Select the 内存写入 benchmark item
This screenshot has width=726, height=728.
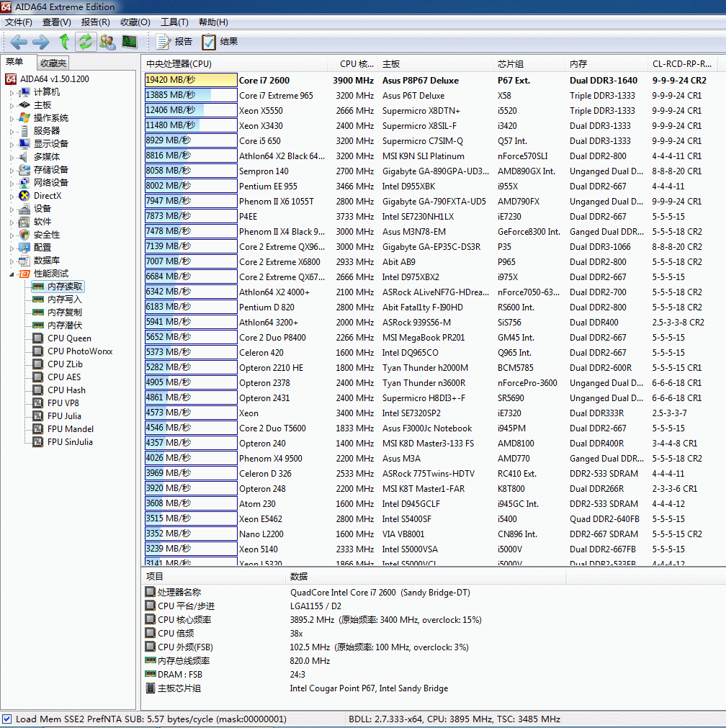pyautogui.click(x=64, y=300)
